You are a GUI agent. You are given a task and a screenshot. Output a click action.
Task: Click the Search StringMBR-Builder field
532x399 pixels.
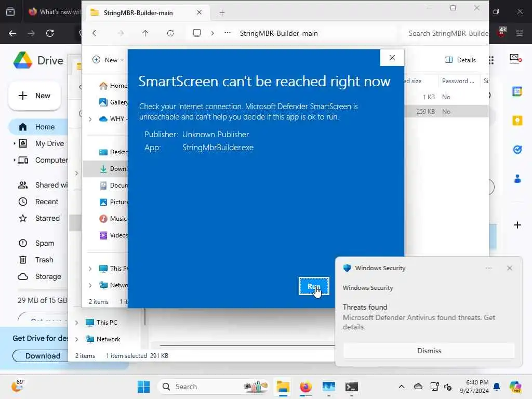pos(448,33)
